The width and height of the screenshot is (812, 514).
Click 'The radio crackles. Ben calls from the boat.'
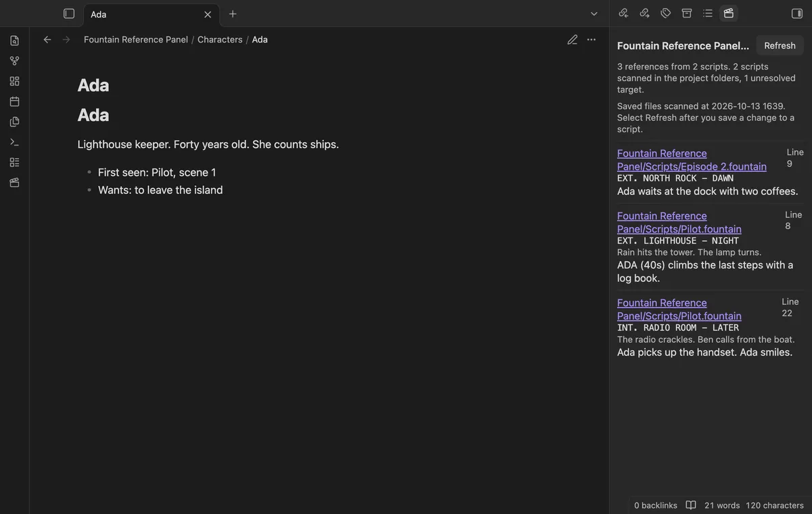706,340
